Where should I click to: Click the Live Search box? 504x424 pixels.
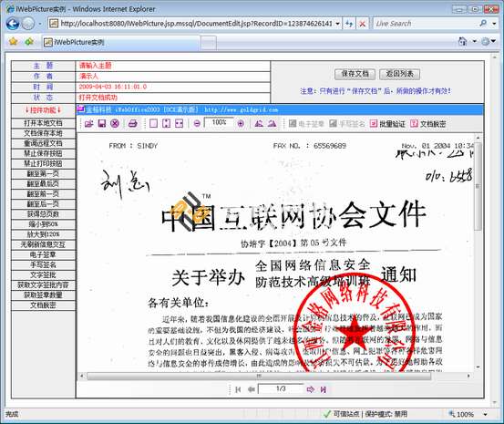[x=426, y=24]
